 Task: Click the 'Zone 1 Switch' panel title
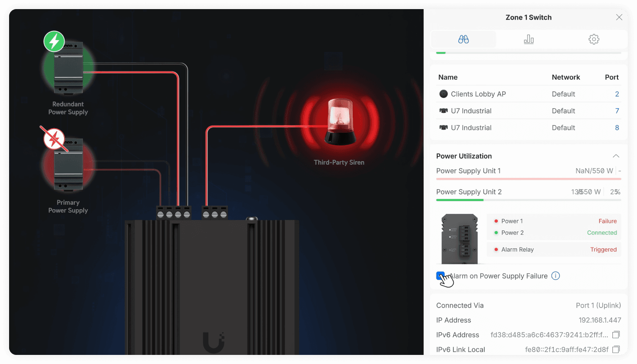[529, 17]
